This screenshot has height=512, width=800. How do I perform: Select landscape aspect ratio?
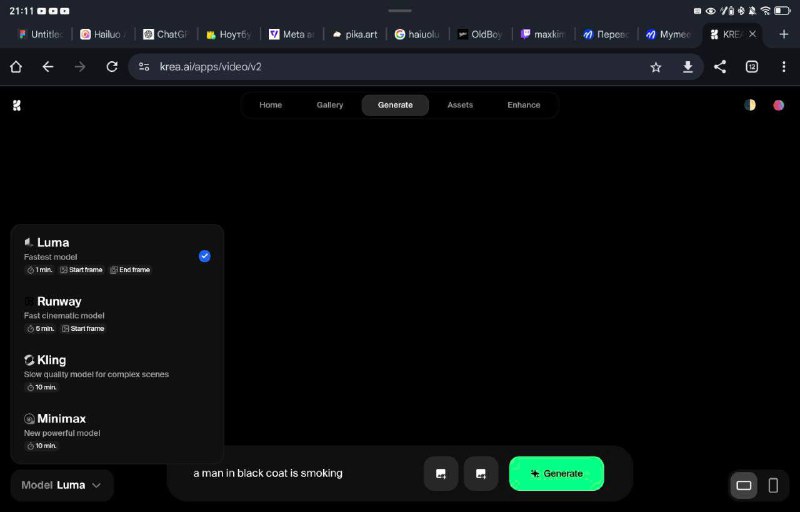pos(744,485)
